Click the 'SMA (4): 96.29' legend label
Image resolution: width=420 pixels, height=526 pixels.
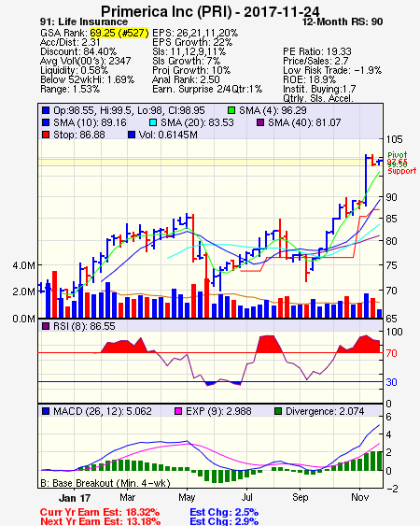click(x=273, y=110)
